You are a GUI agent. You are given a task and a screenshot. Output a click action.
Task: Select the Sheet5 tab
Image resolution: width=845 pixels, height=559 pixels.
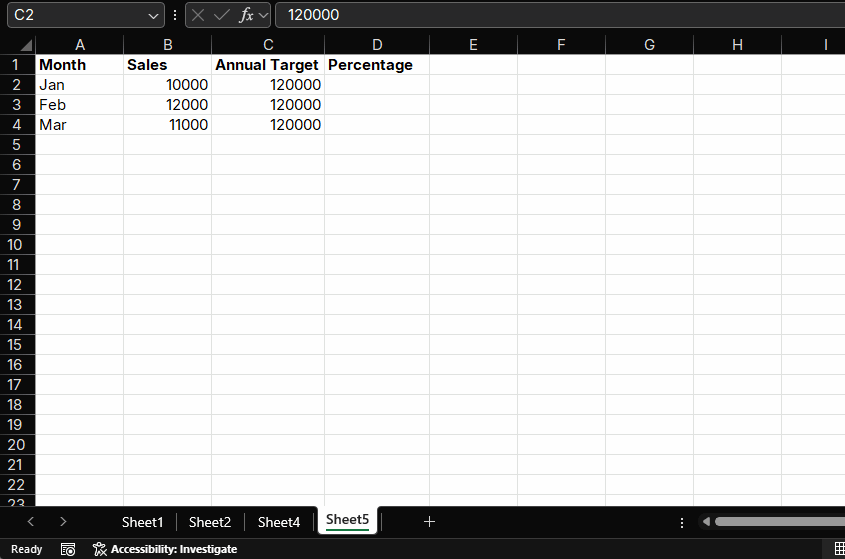pyautogui.click(x=348, y=520)
